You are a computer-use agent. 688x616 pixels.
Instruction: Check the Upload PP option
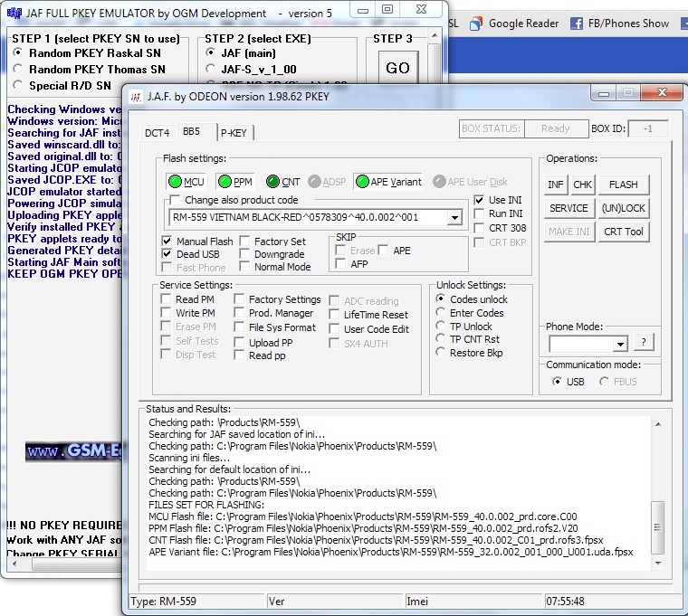[x=239, y=343]
